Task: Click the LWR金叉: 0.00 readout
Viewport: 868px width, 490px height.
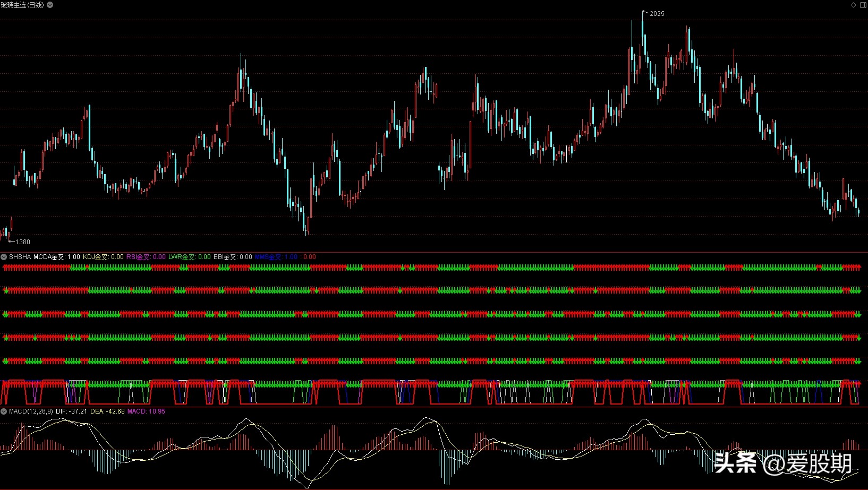Action: point(190,257)
